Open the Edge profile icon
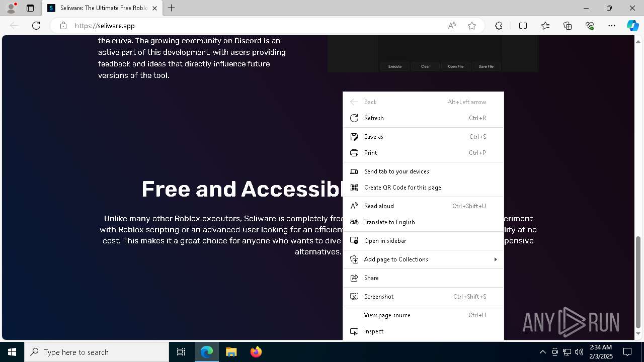 point(11,8)
